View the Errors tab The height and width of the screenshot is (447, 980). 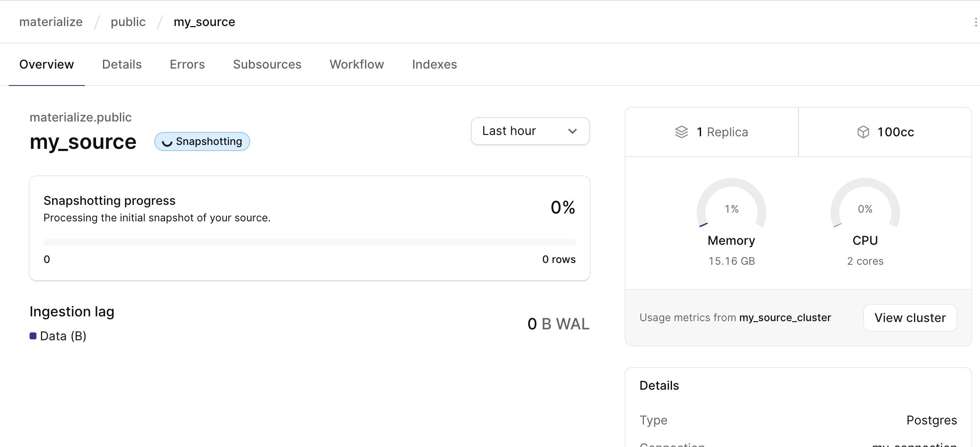pos(187,64)
